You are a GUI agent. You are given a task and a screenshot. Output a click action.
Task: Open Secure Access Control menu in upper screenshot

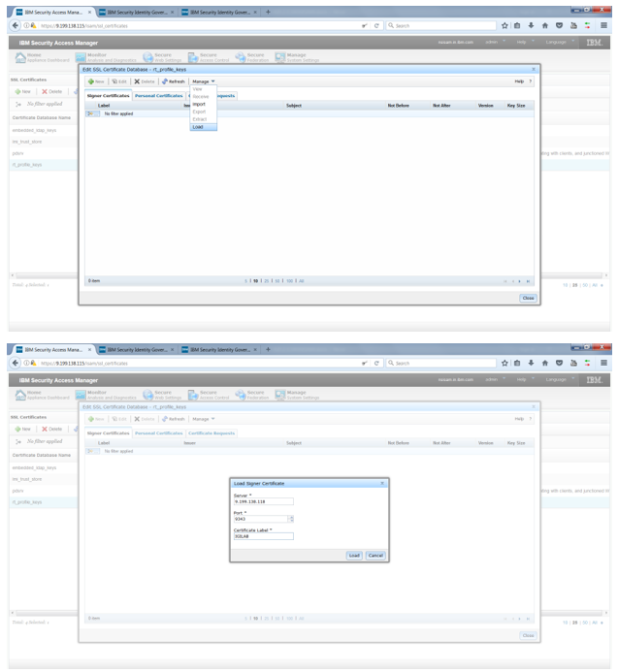tap(209, 57)
